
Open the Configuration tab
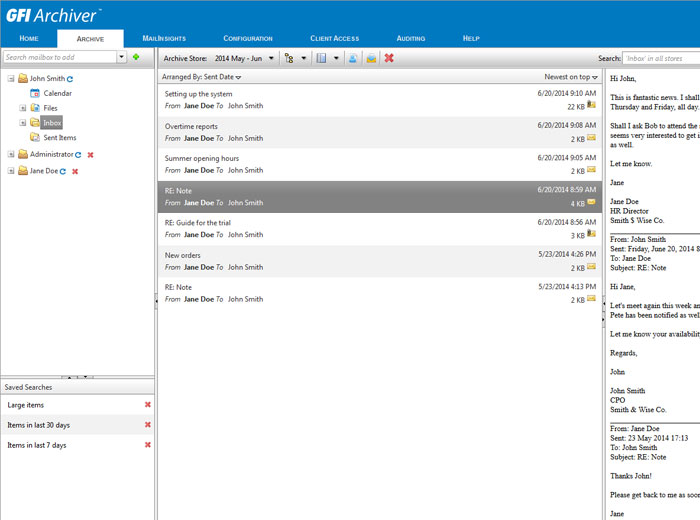pos(248,38)
